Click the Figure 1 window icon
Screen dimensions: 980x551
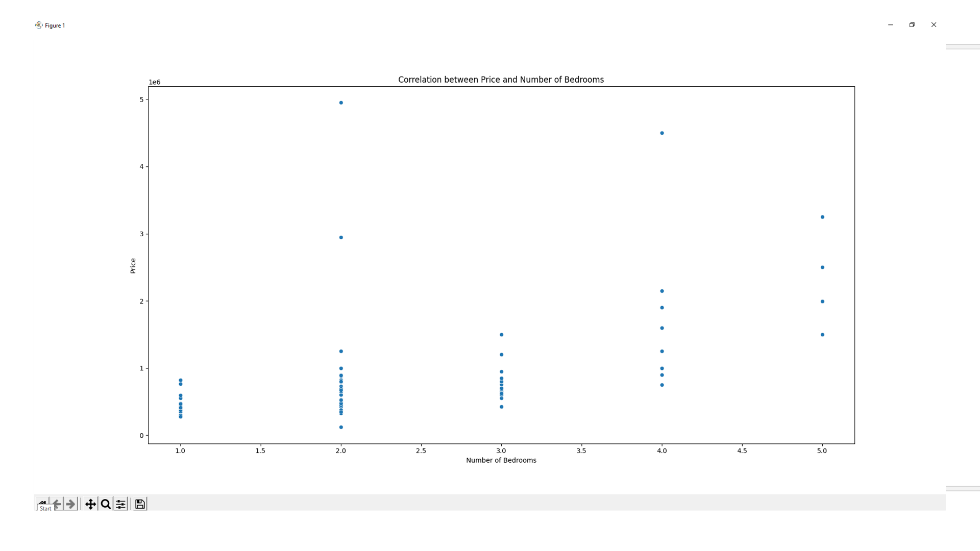pos(39,25)
